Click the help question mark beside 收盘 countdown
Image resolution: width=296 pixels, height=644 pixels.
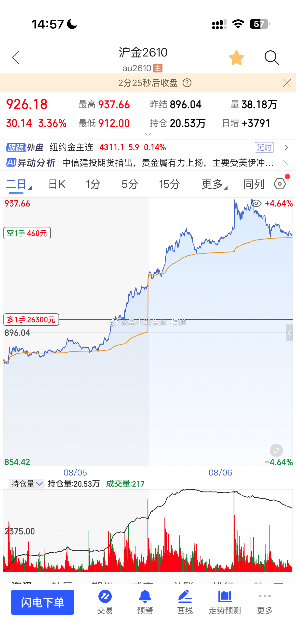tap(187, 83)
